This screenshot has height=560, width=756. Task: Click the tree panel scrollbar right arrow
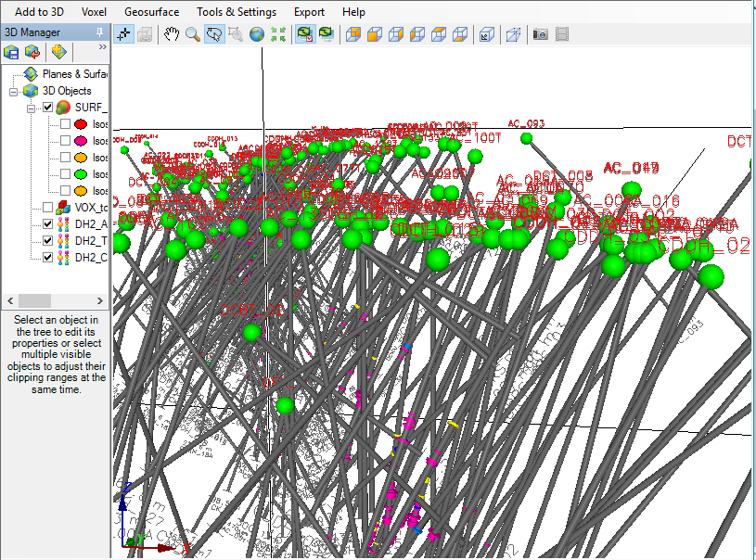pyautogui.click(x=103, y=301)
